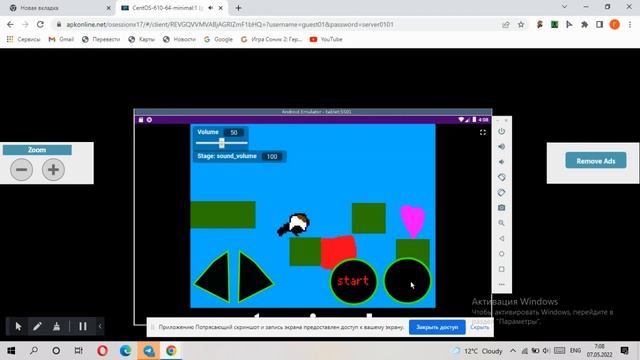Image resolution: width=640 pixels, height=360 pixels.
Task: Open the Windows Start menu
Action: click(11, 351)
